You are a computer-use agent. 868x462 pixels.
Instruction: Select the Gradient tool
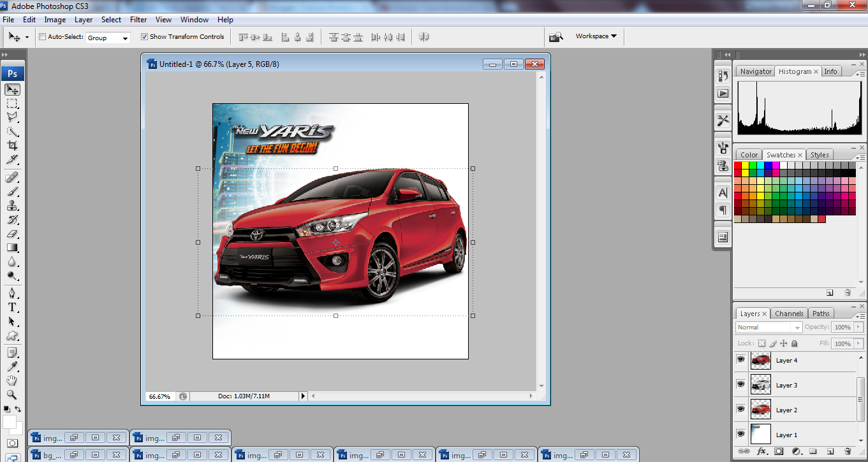point(13,247)
